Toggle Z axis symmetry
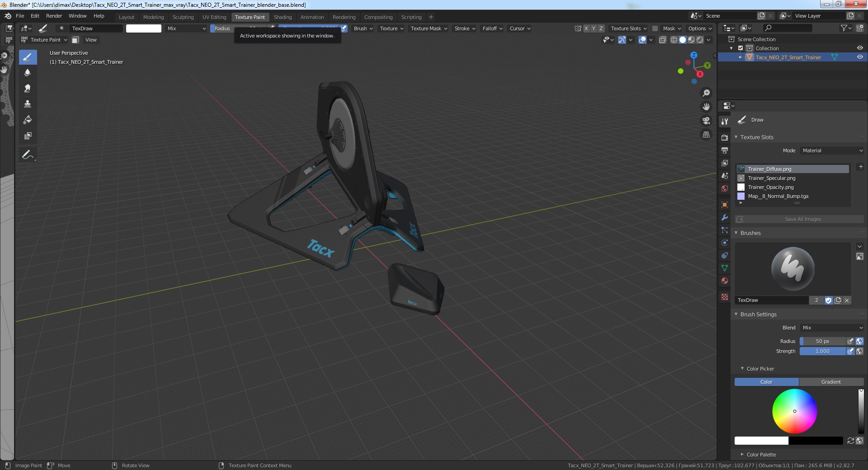This screenshot has height=470, width=868. 601,28
